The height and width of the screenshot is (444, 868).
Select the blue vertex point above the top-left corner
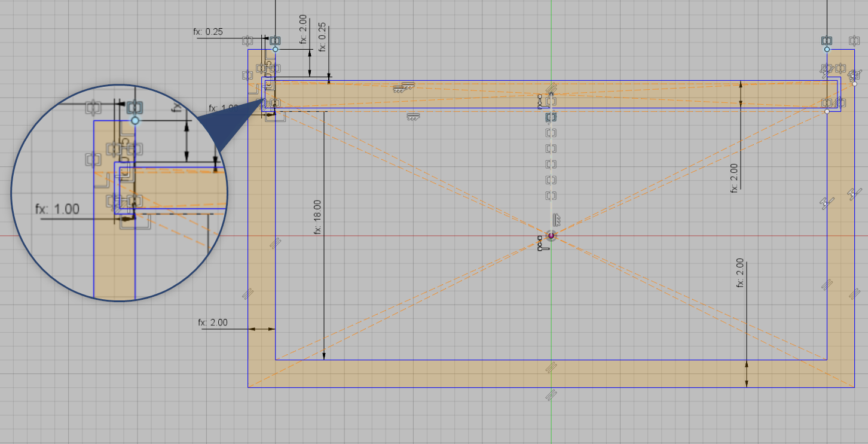[x=275, y=50]
